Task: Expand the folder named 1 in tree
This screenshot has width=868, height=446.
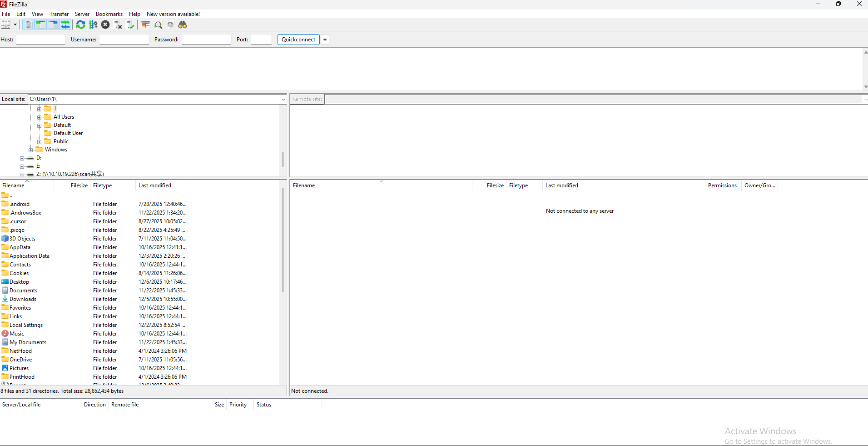Action: coord(40,109)
